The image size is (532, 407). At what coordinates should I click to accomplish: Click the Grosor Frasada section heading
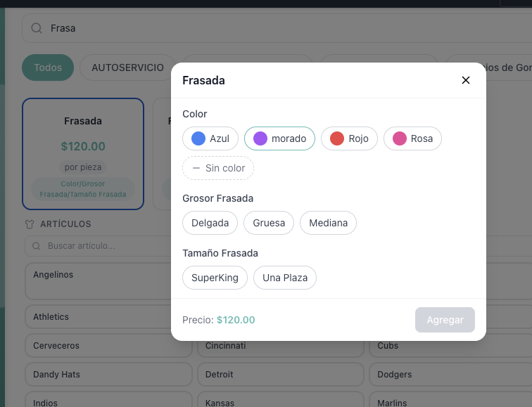(x=218, y=198)
